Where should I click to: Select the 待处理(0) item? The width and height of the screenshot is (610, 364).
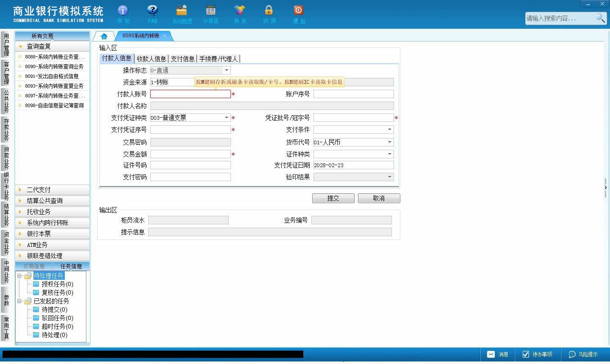(54, 335)
